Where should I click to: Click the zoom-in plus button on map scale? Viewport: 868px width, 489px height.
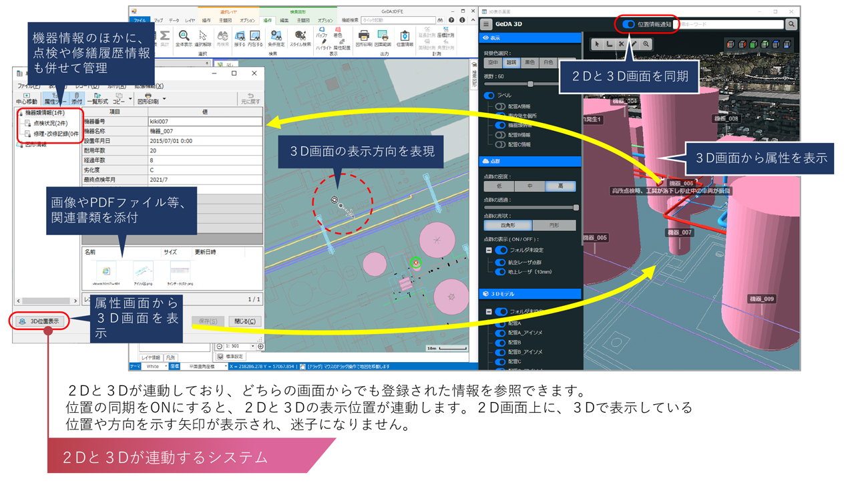[260, 347]
